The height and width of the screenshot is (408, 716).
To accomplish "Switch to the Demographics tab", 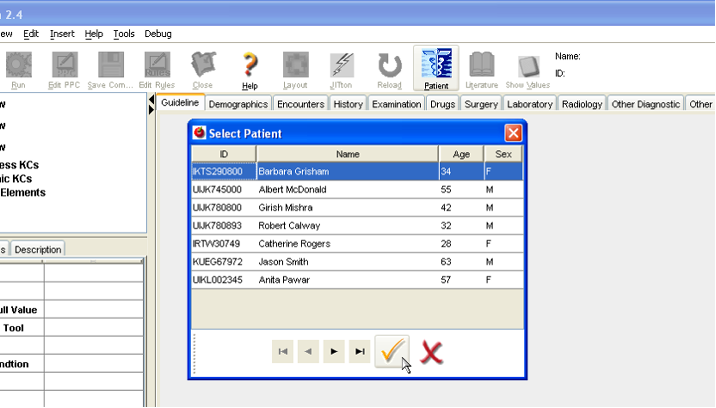I will tap(239, 104).
